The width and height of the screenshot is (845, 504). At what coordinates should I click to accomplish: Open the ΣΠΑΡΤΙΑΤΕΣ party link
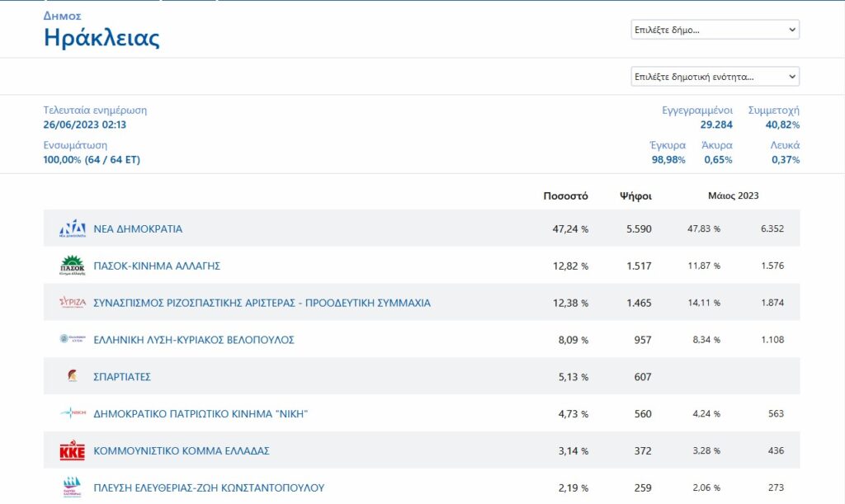pyautogui.click(x=122, y=377)
